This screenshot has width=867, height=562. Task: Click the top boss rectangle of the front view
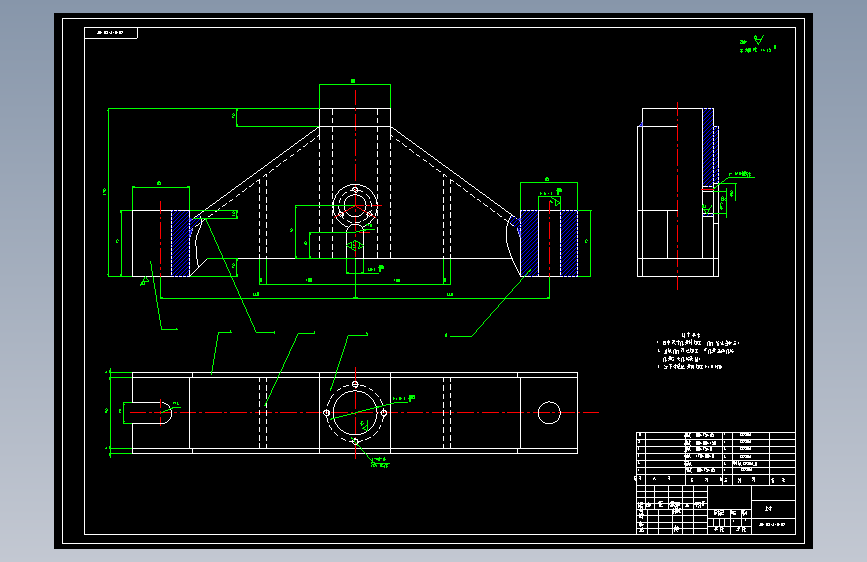point(355,118)
